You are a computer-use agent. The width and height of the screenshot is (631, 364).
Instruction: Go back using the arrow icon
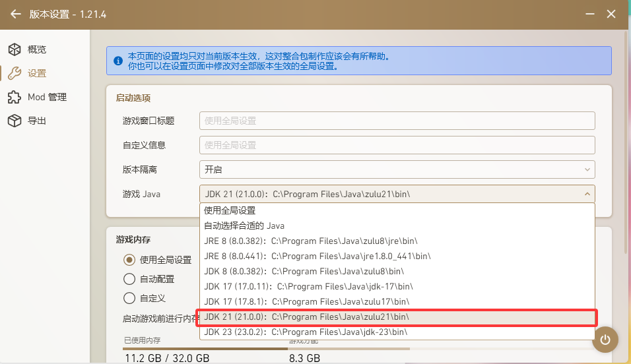point(16,14)
